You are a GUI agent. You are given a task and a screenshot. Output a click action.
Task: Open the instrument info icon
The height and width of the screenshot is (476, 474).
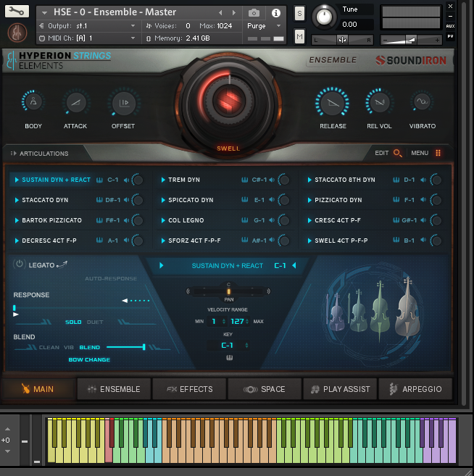coord(275,13)
